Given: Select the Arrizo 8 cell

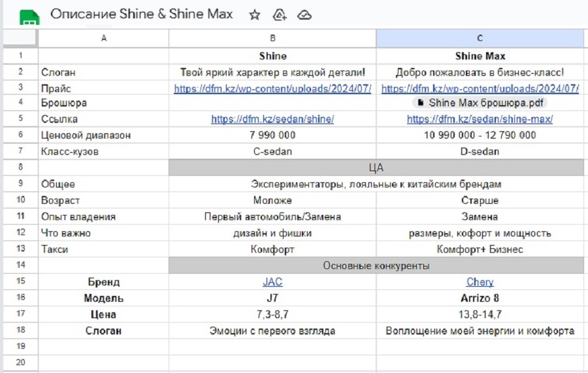Looking at the screenshot, I should 480,299.
